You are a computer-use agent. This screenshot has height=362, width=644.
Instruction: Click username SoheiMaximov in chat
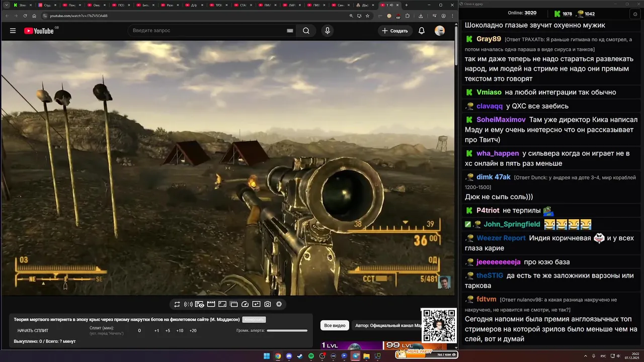point(501,120)
